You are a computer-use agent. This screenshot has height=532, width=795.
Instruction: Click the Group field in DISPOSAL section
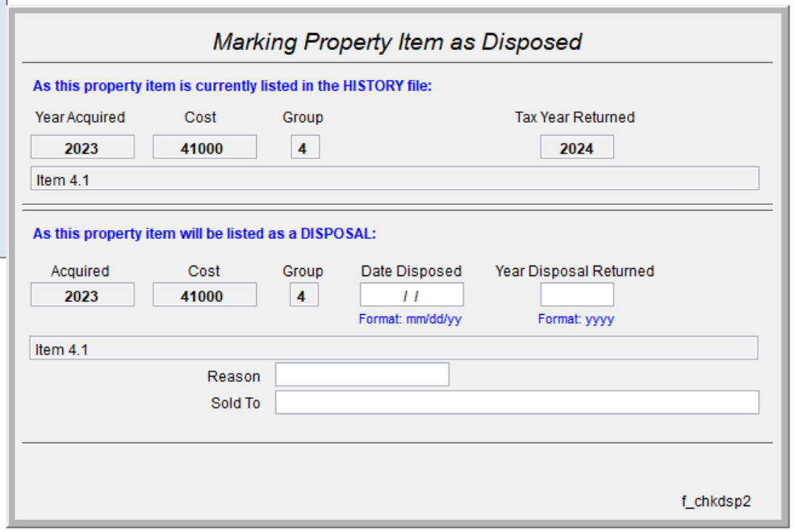pyautogui.click(x=303, y=295)
